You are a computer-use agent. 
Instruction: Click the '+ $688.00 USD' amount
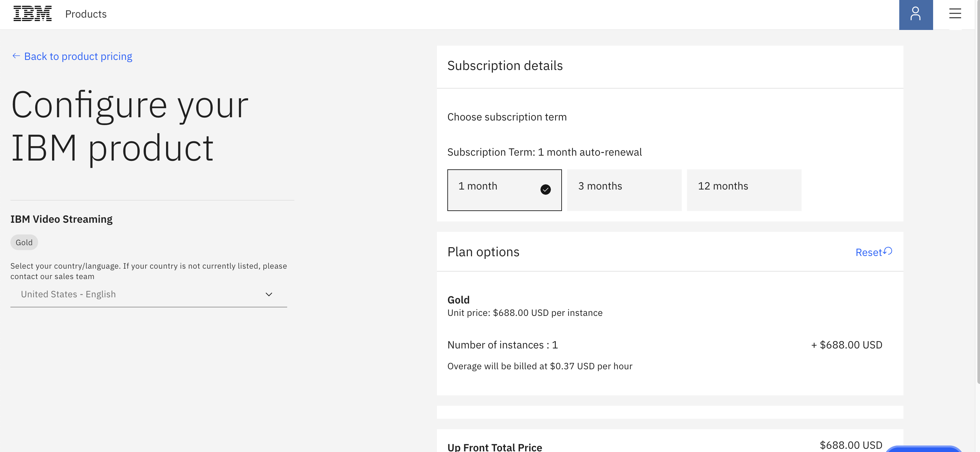847,345
